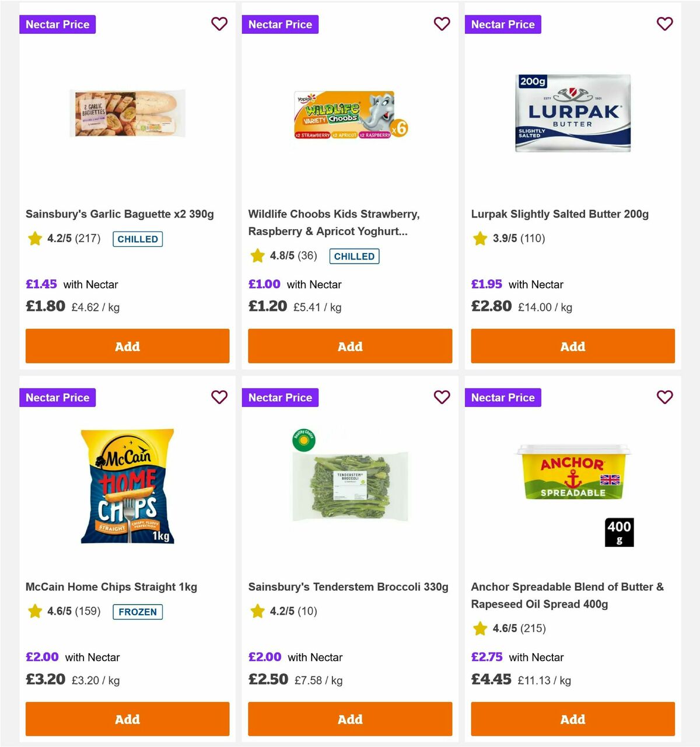Toggle the favourite heart on the garlic baguette card
Viewport: 700px width, 747px height.
tap(219, 24)
